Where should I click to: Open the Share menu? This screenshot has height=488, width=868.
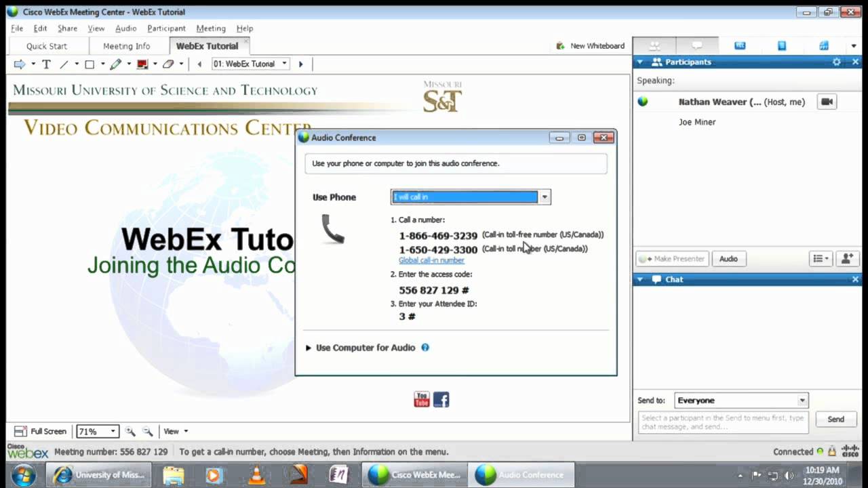[67, 28]
